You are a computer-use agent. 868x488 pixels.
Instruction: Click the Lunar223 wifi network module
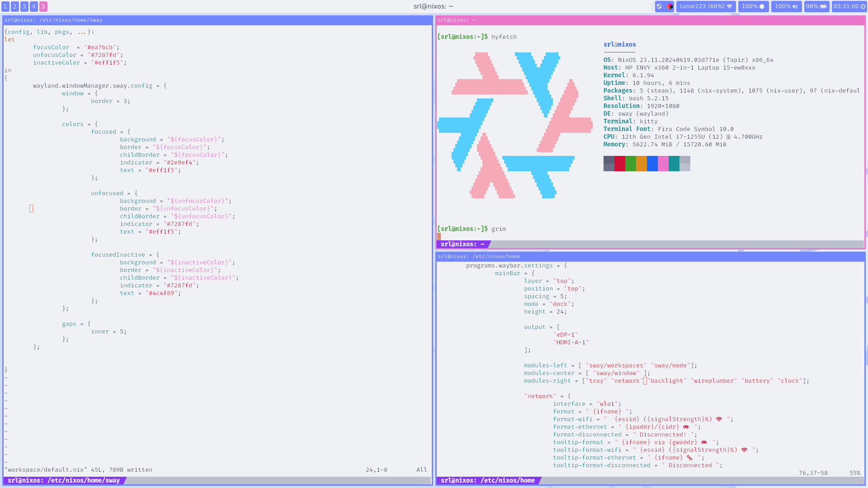(706, 6)
